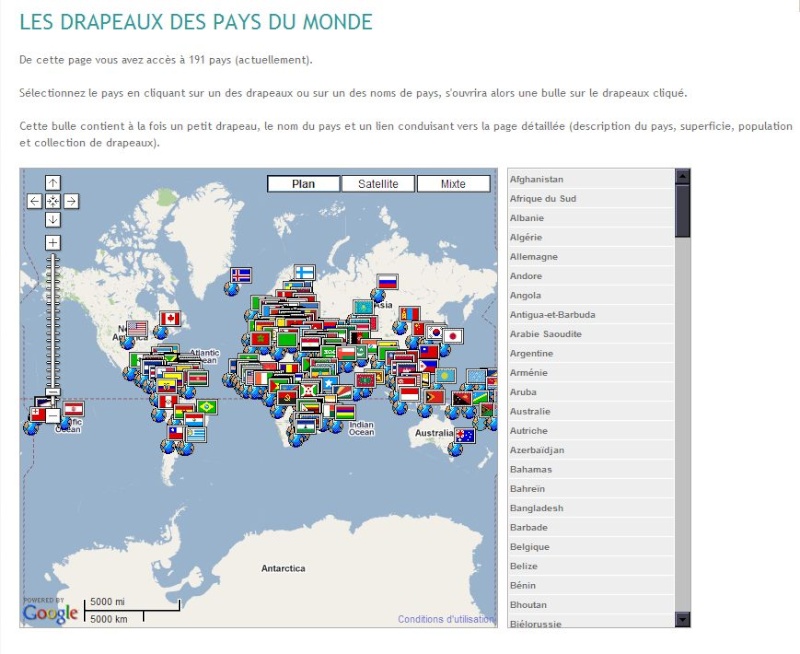Choose Angola from the country list
Screen dimensions: 800x654
[x=591, y=295]
